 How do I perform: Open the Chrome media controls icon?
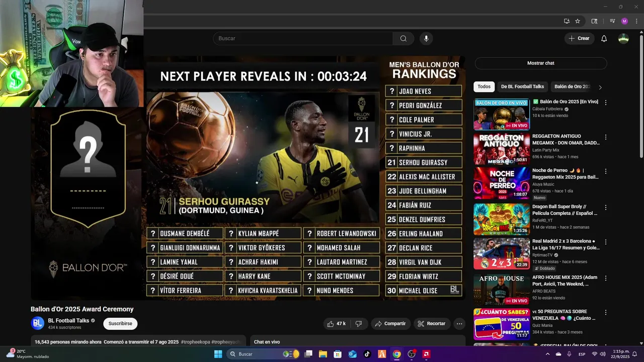point(612,21)
